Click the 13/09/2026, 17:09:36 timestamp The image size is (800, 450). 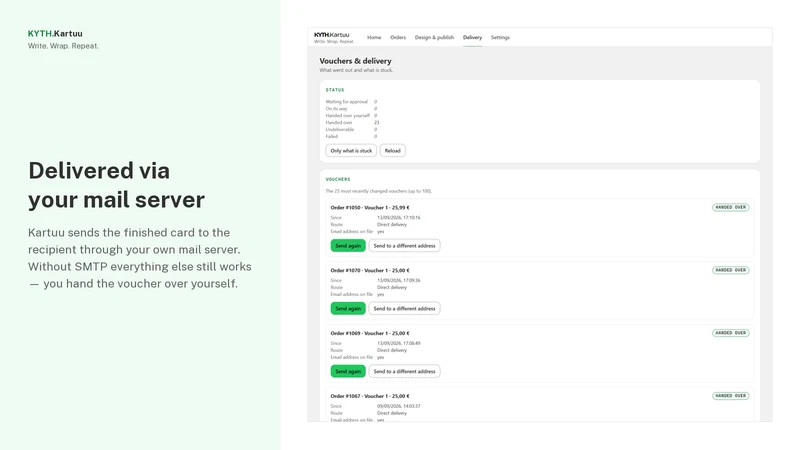point(398,280)
